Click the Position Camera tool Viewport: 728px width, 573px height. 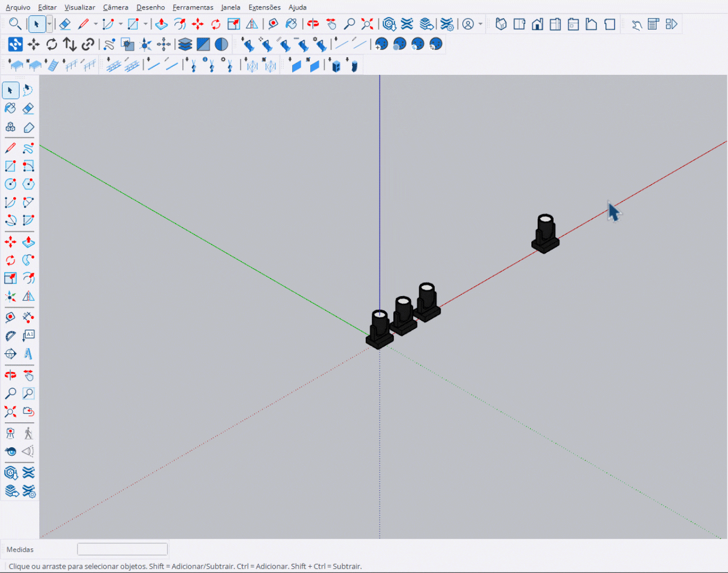coord(10,433)
